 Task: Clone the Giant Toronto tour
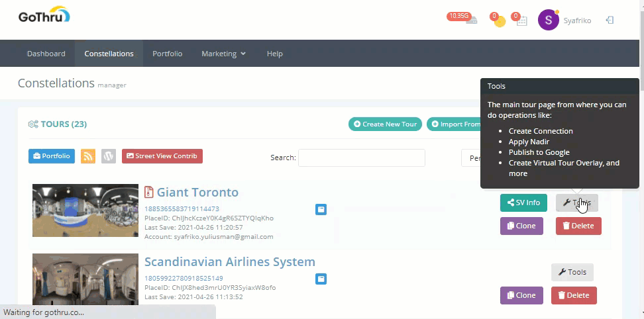521,226
